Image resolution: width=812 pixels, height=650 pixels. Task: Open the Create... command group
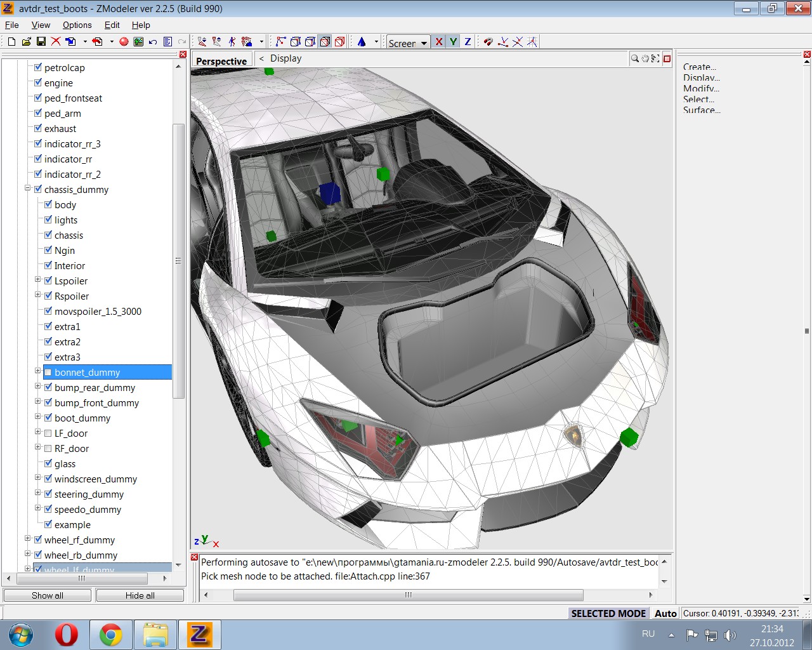point(700,67)
